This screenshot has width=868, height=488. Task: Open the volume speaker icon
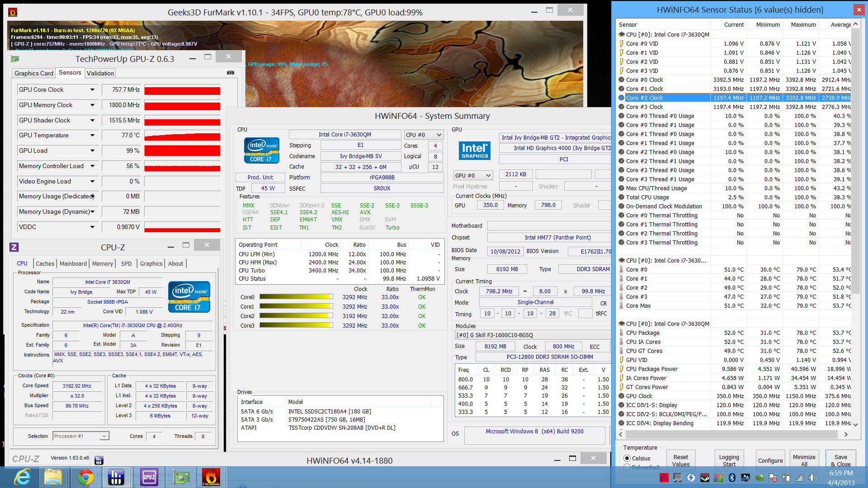(813, 478)
